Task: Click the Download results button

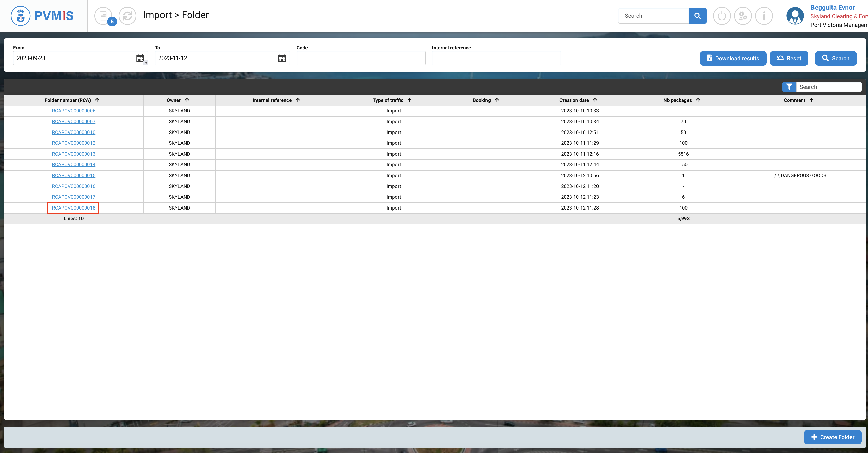Action: [x=733, y=58]
